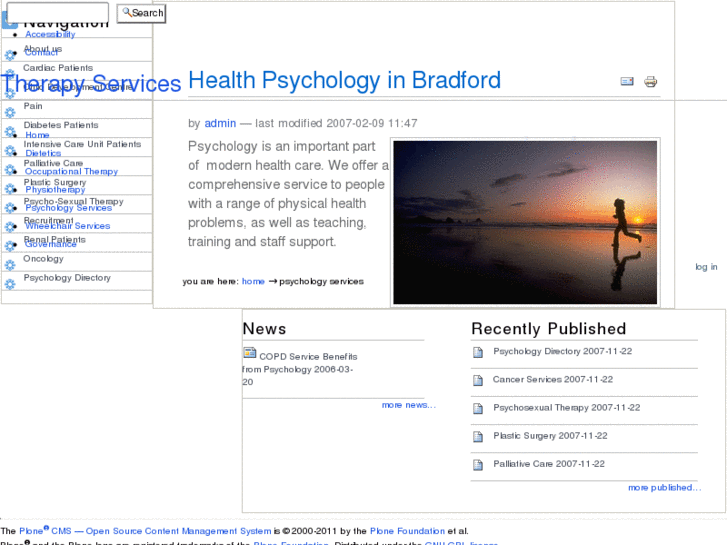Open Psychosexual Therapy 2007-11-22 entry
Viewport: 727px width, 545px height.
(x=567, y=408)
